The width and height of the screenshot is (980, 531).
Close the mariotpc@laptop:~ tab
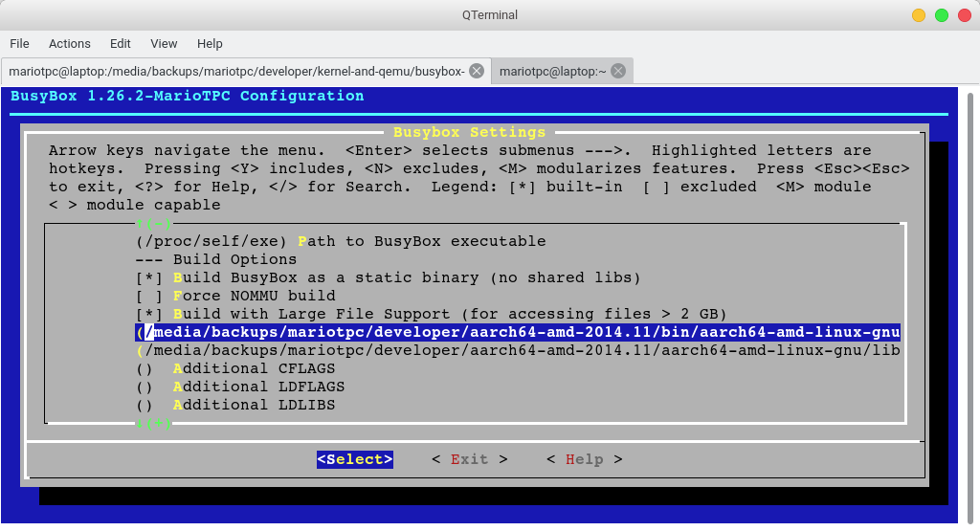(618, 71)
